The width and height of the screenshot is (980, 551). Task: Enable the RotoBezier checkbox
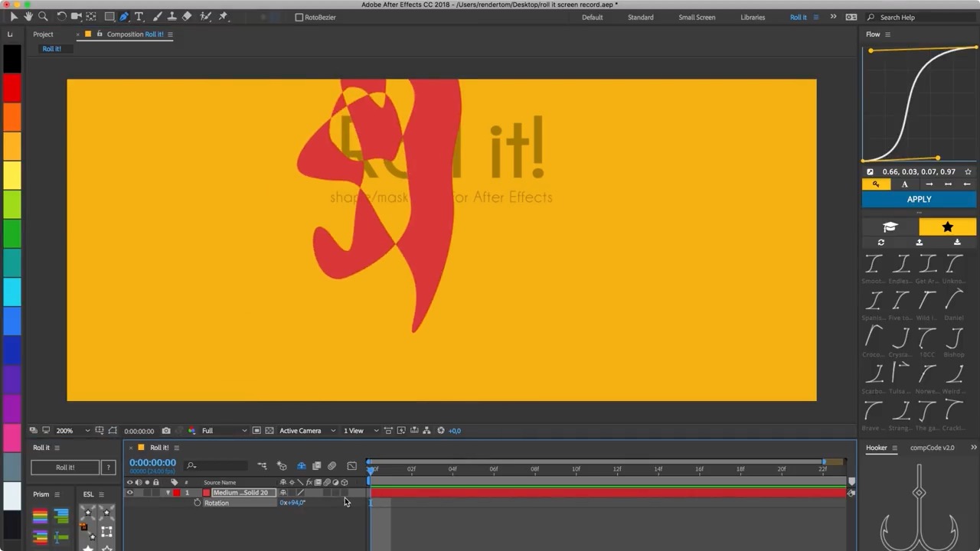pyautogui.click(x=299, y=18)
